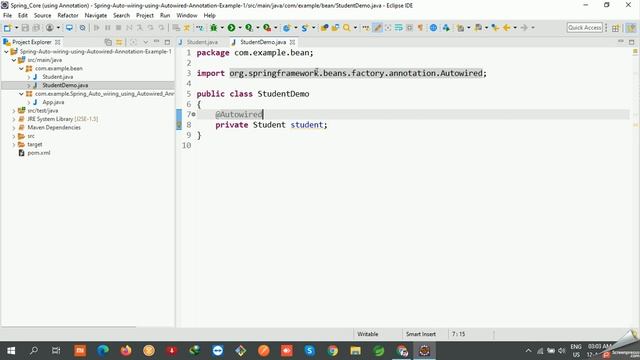Click the monitor console toolbar icon
Screen dimensions: 640x360
[69, 28]
